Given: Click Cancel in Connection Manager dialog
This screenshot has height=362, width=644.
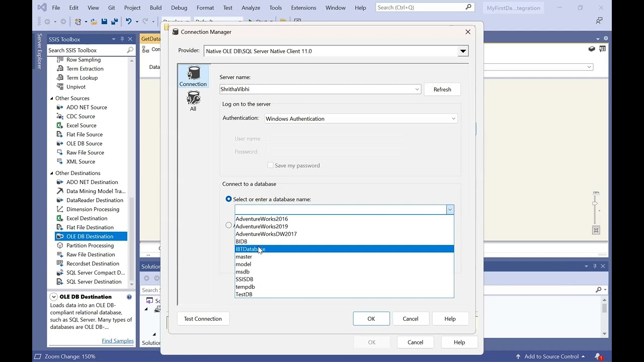Looking at the screenshot, I should click(x=411, y=319).
